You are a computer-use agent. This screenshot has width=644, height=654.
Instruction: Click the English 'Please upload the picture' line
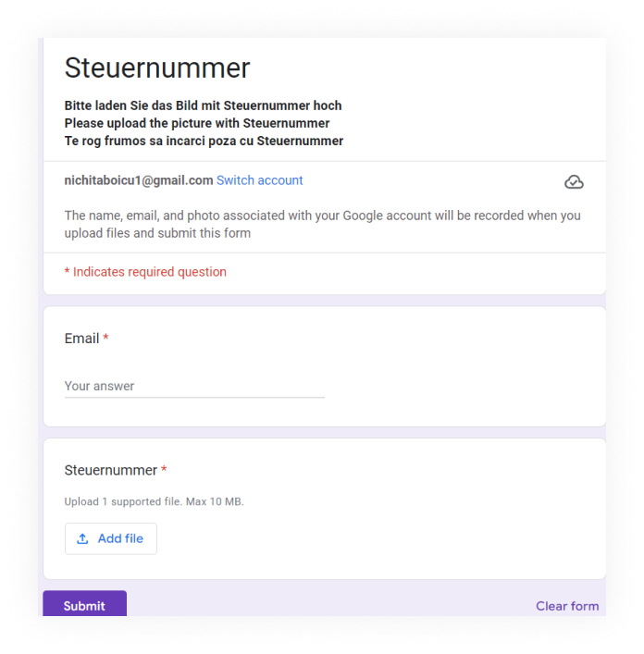click(x=197, y=123)
